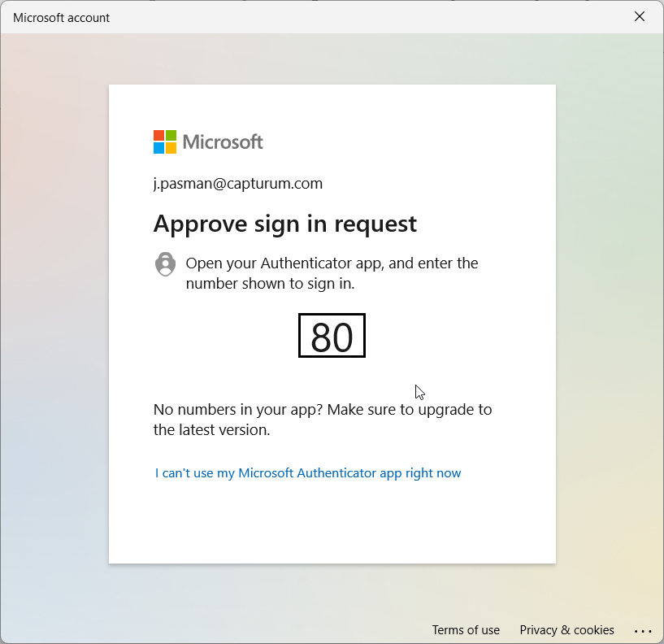The image size is (664, 644).
Task: Click the green square in Microsoft logo
Action: [171, 136]
